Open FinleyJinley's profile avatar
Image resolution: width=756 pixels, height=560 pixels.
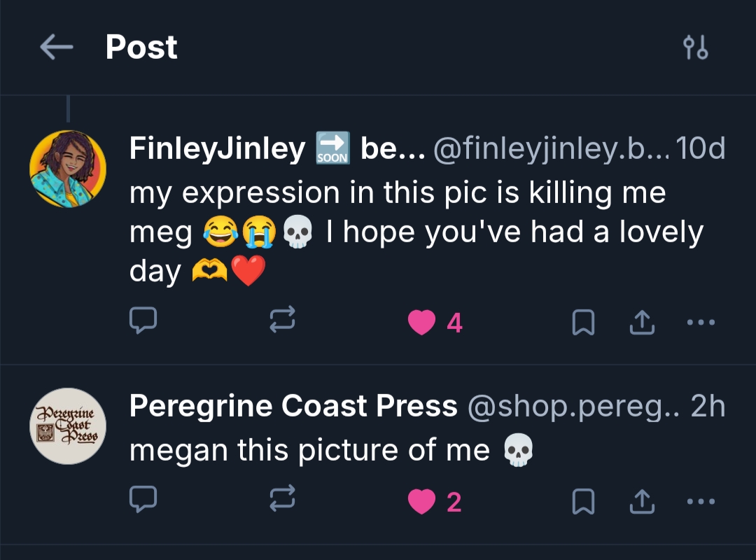68,169
